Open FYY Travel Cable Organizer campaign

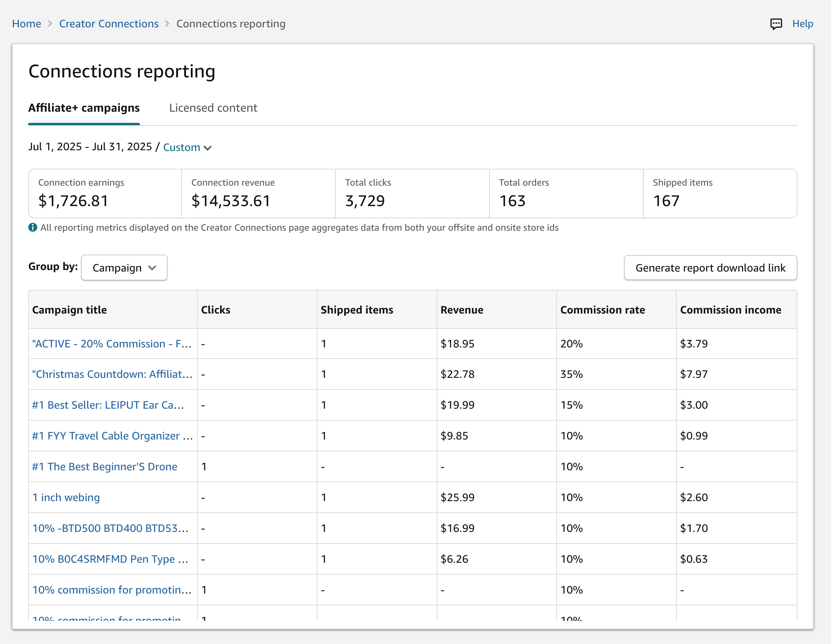pos(112,436)
